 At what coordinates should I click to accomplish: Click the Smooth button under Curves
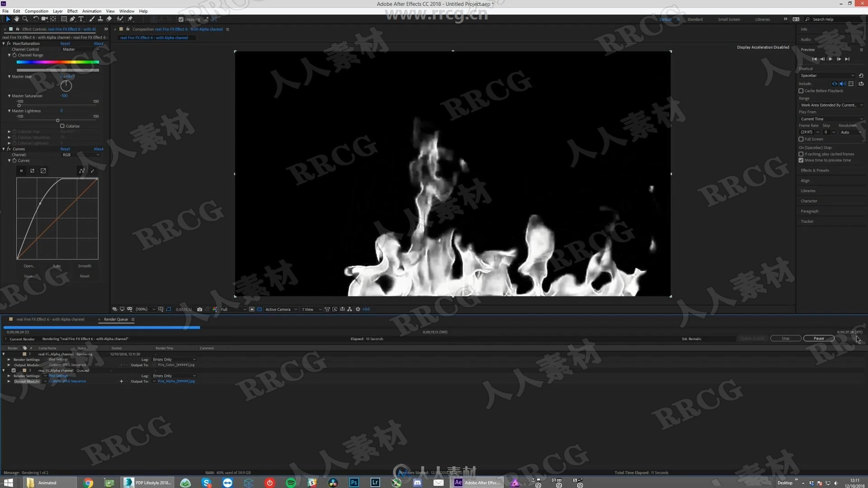(85, 266)
